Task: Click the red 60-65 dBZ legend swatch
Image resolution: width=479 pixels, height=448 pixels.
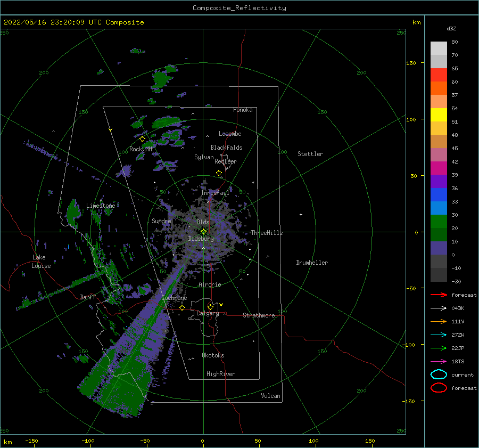Action: coord(439,75)
